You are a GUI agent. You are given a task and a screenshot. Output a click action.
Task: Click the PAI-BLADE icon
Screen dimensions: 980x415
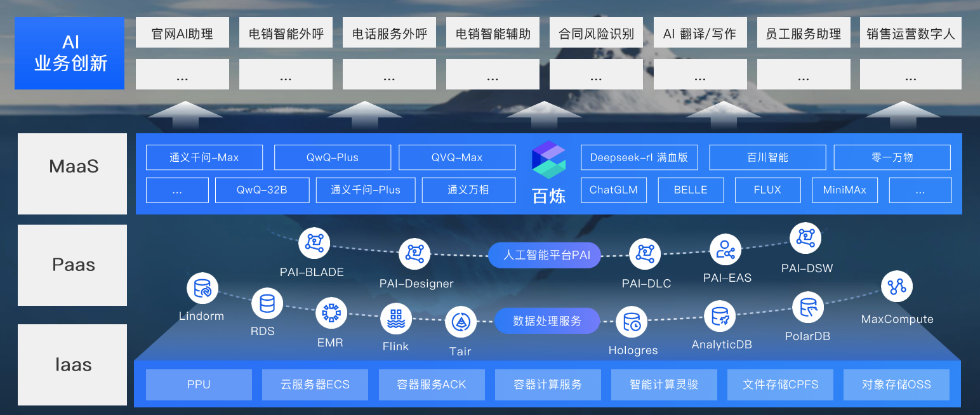[314, 243]
